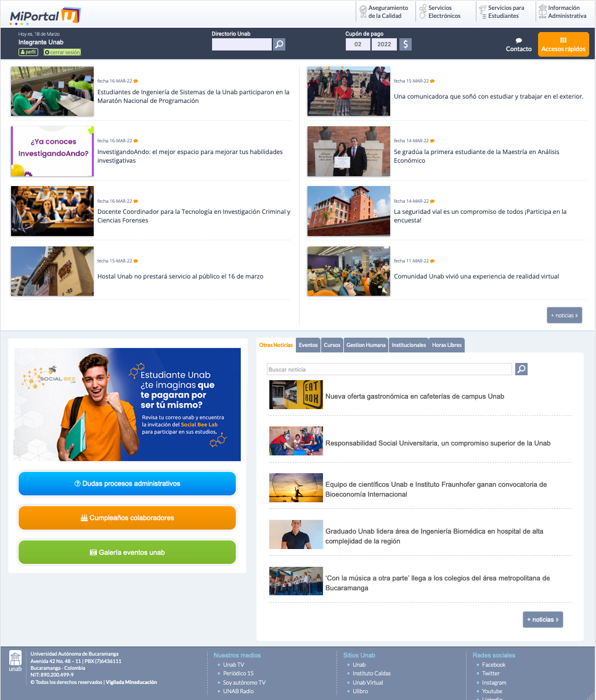596x700 pixels.
Task: Open the Cumpleaños colaboradores button
Action: [x=127, y=518]
